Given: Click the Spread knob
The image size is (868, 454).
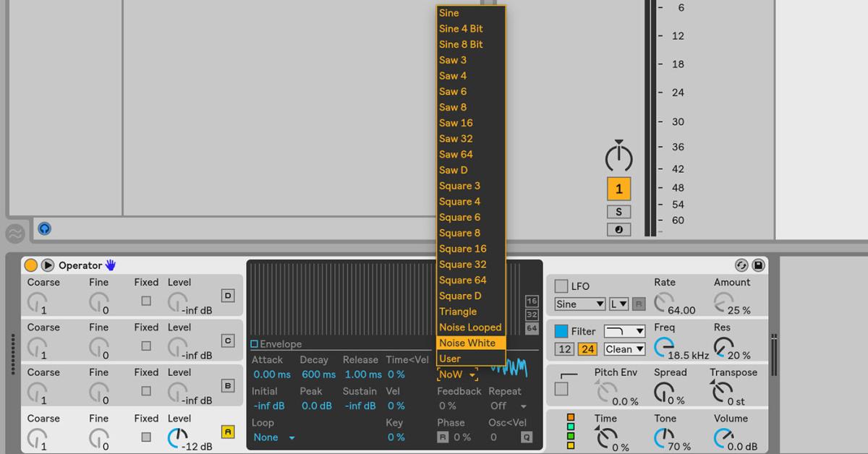Looking at the screenshot, I should [x=663, y=393].
